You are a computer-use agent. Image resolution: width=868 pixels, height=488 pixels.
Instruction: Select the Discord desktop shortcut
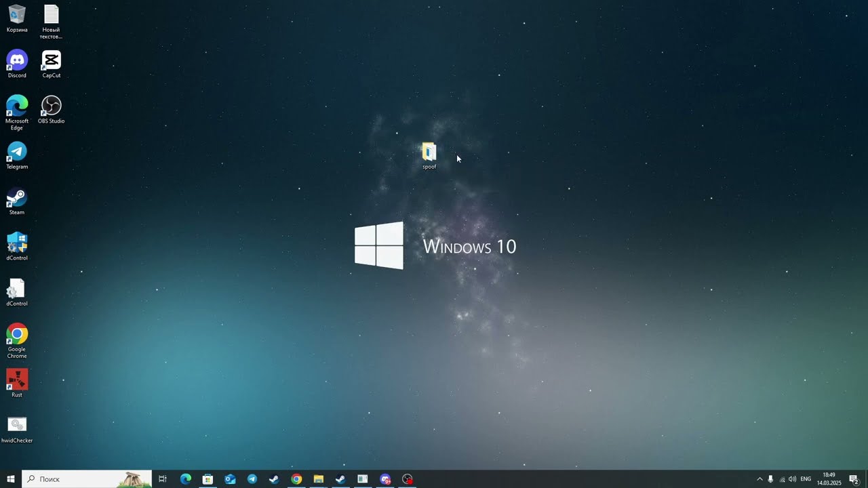[17, 64]
